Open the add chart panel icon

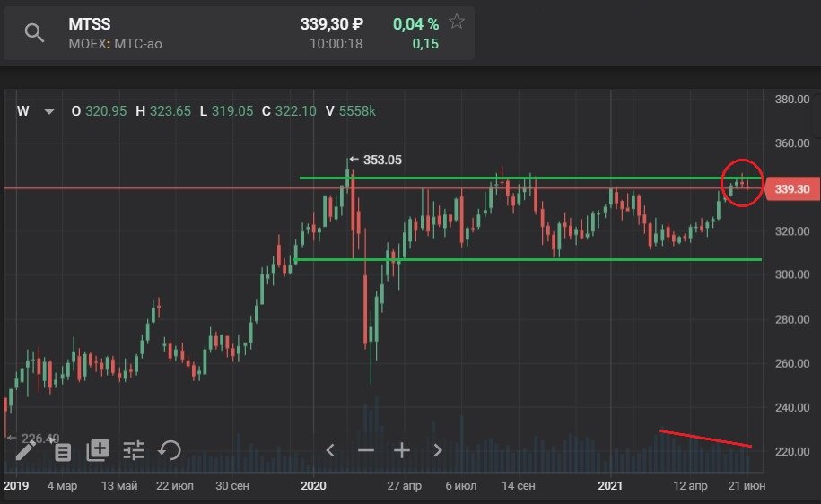[98, 450]
